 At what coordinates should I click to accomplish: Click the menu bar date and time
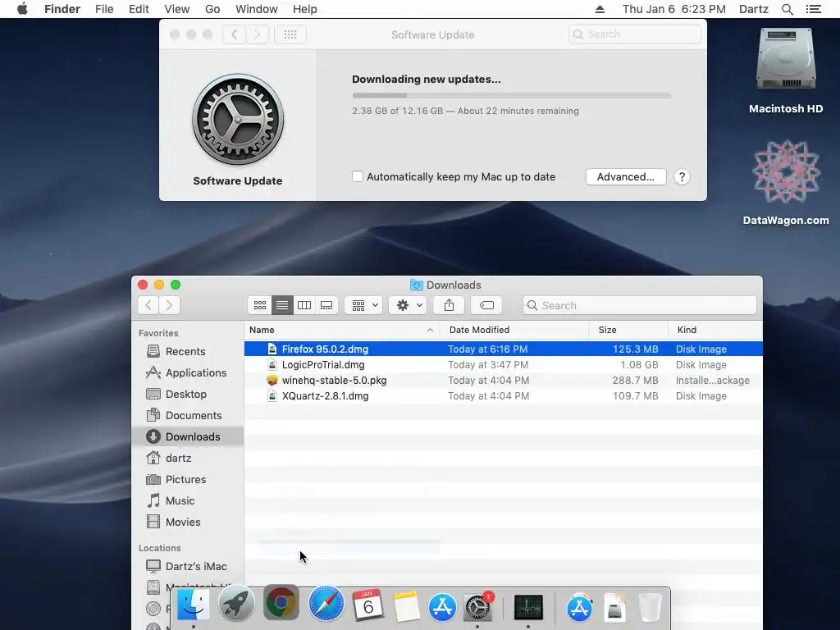(x=674, y=9)
